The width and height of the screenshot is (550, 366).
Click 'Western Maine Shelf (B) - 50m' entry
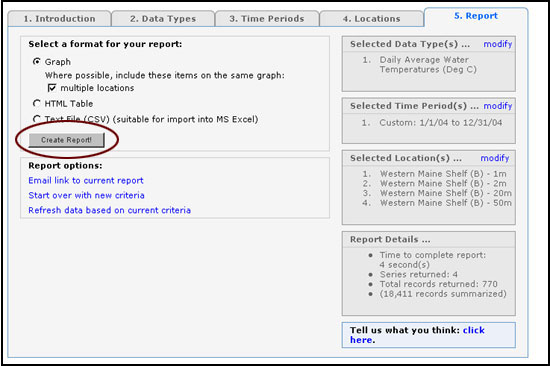[446, 203]
